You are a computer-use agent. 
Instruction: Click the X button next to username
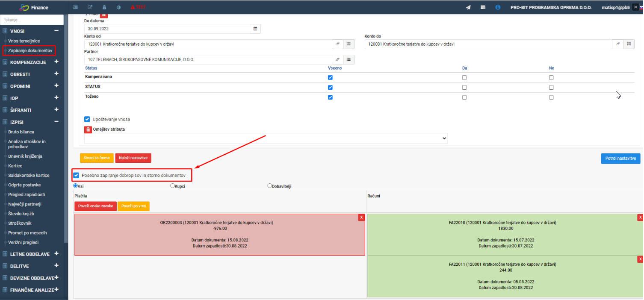click(635, 7)
